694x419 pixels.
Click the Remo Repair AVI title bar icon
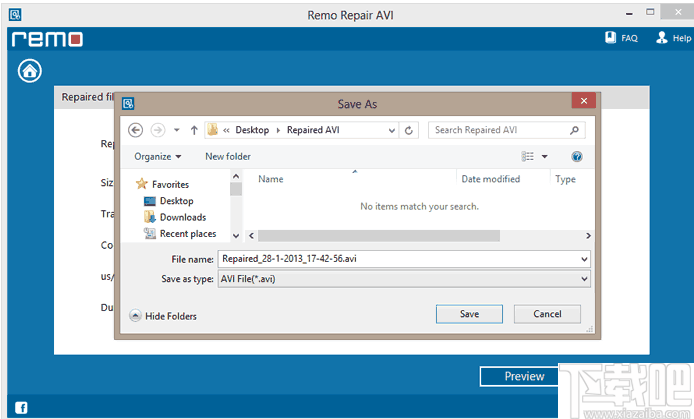pyautogui.click(x=15, y=15)
